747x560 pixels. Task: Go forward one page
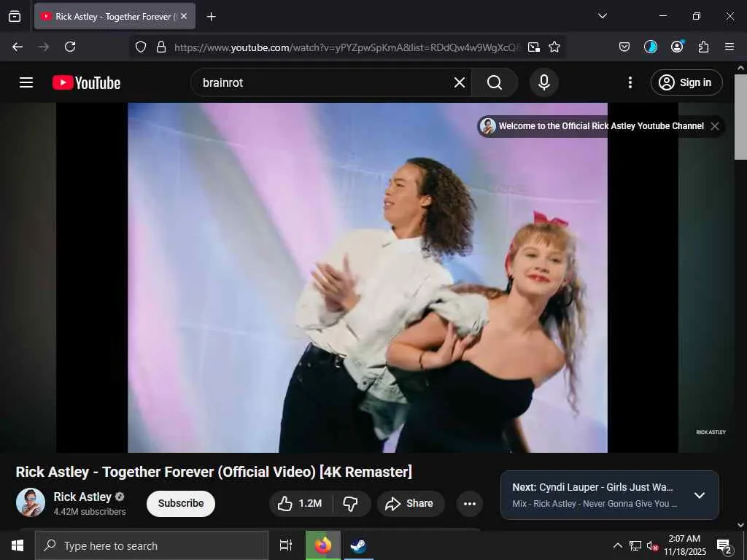43,47
